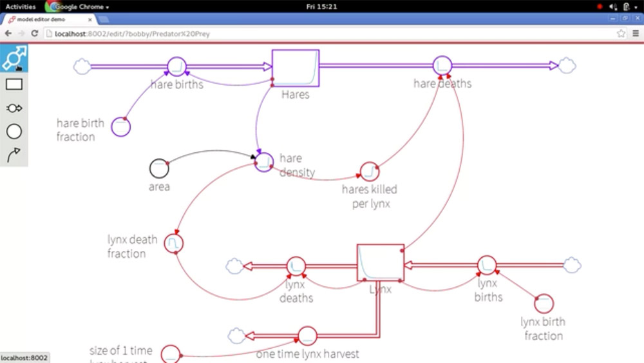Click the hares killed per lynx label
The height and width of the screenshot is (363, 644).
tap(370, 197)
